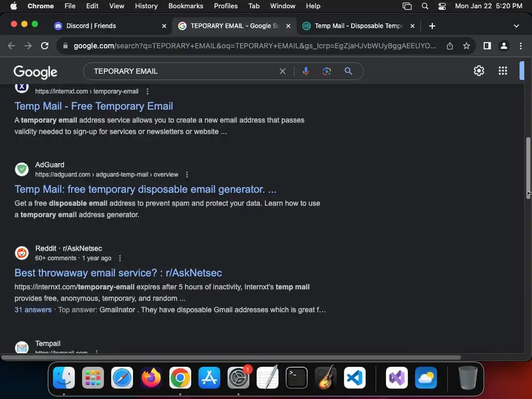Launch Safari from the dock
The width and height of the screenshot is (532, 399).
tap(122, 378)
